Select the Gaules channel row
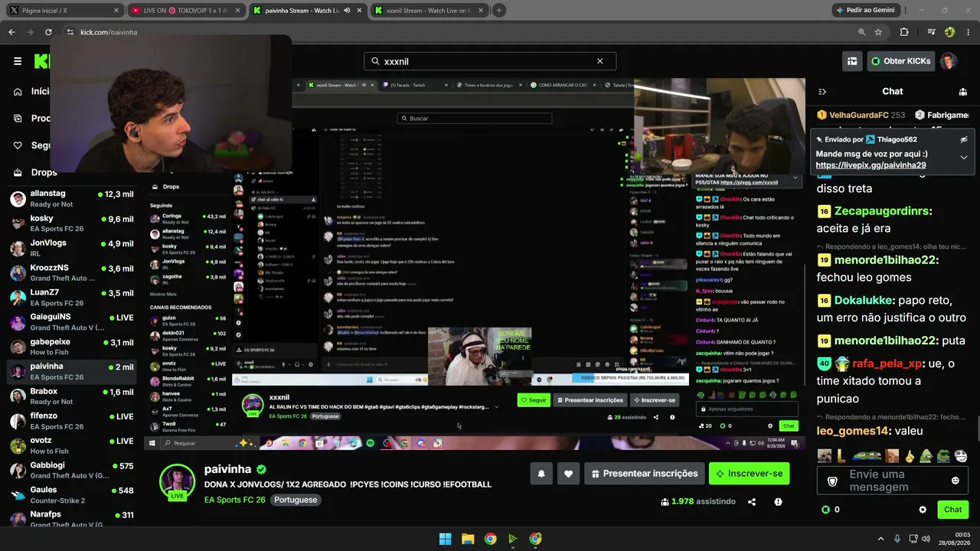 [x=72, y=494]
